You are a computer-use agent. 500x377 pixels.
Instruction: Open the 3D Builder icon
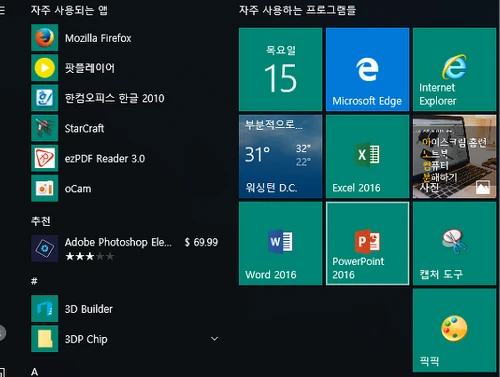pyautogui.click(x=45, y=308)
